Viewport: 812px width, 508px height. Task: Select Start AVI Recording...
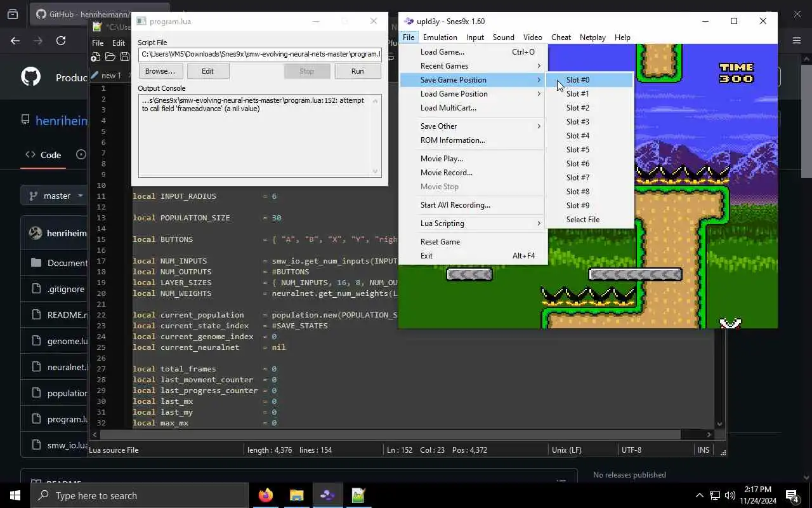pos(473,205)
